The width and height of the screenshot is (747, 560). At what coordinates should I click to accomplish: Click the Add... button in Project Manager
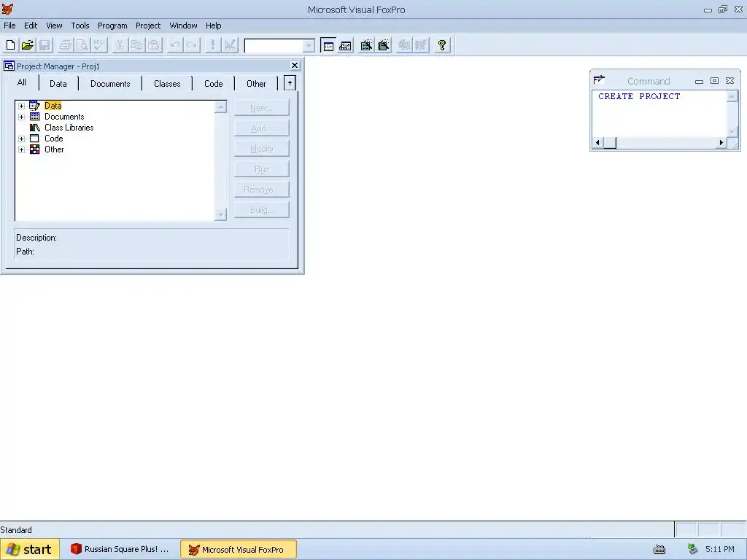[262, 128]
